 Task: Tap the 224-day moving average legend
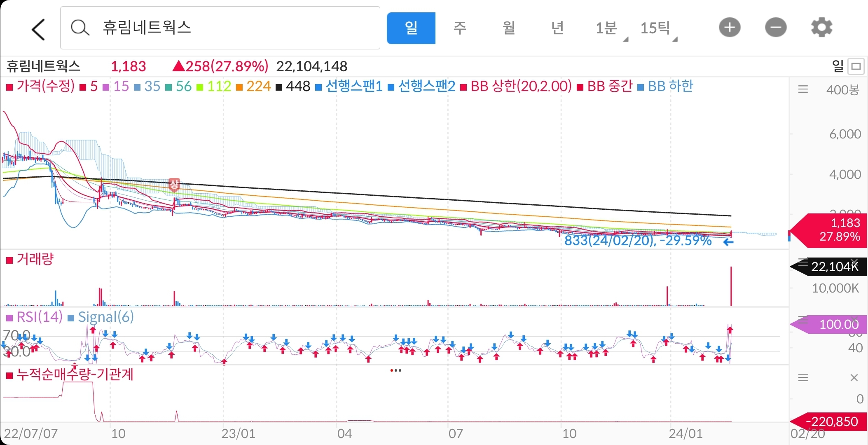(253, 86)
